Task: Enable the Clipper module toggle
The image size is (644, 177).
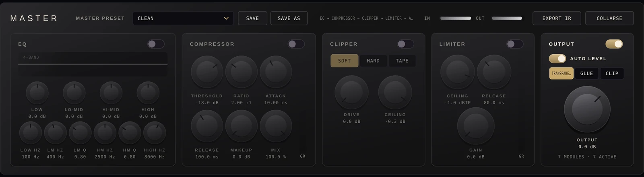Action: click(x=405, y=44)
